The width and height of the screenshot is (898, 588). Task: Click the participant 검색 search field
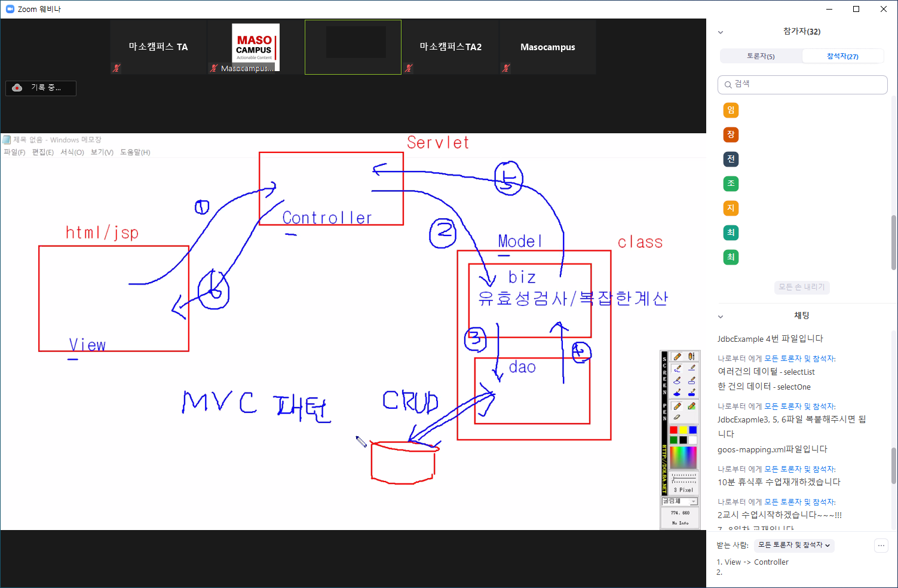pos(802,84)
